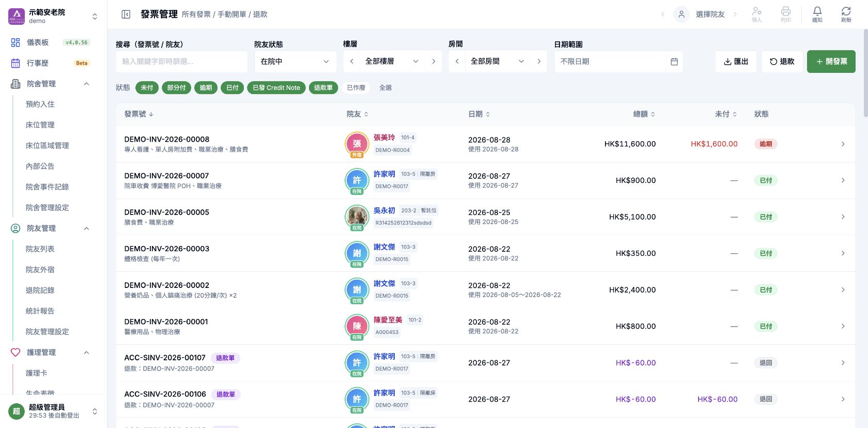868x428 pixels.
Task: Open invoice DEMO-INV-2026-00002
Action: 167,285
